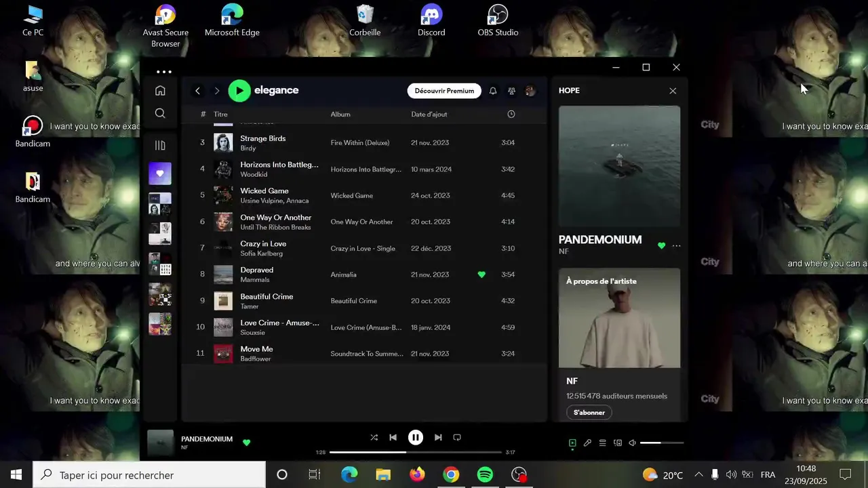Open the Wicked Game album link
Screen dimensions: 868x488
click(352, 196)
